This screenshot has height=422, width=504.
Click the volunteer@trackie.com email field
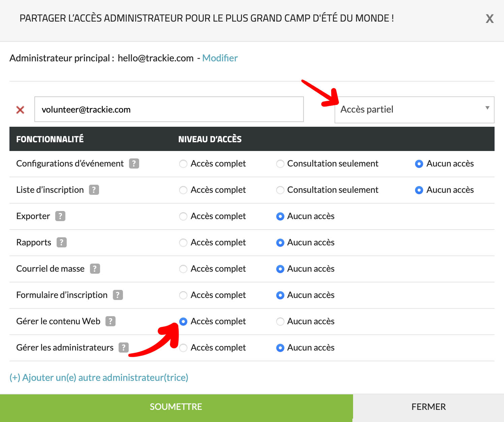pos(169,110)
